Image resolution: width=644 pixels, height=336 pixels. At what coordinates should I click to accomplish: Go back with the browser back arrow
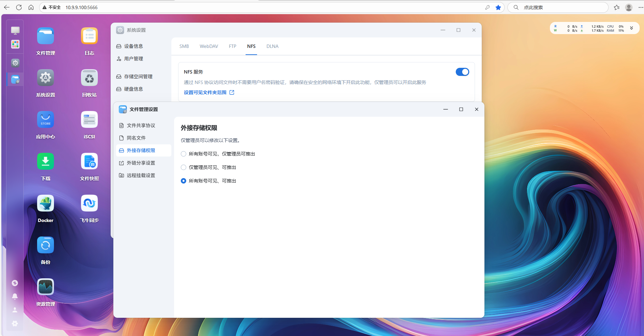tap(7, 7)
